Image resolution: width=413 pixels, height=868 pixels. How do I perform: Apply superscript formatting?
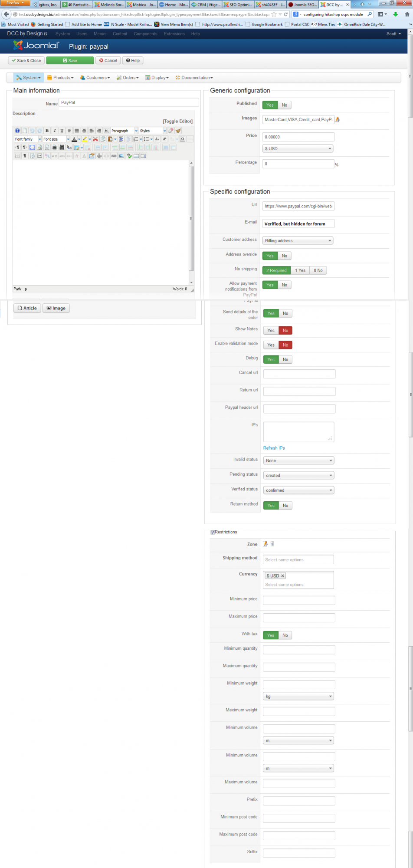(164, 139)
